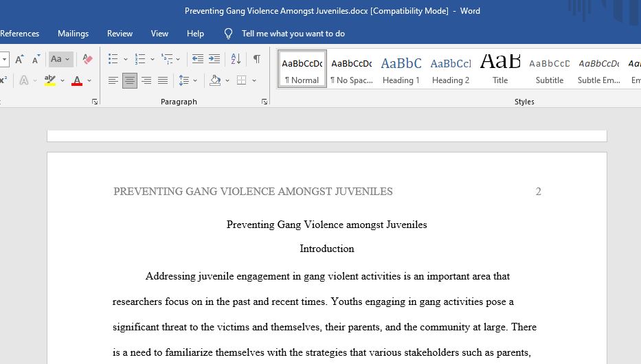Click the Introduction heading
Viewport: 641px width, 364px height.
(x=326, y=249)
